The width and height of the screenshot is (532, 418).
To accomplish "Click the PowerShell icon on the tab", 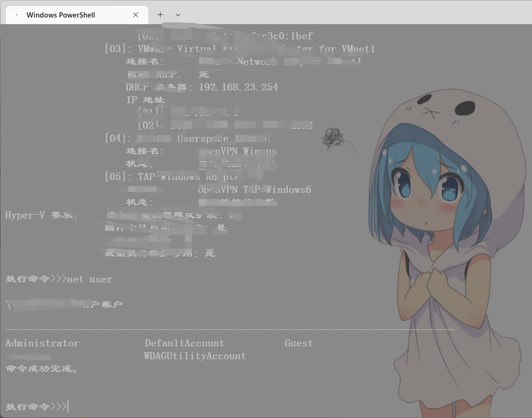I will (x=17, y=15).
